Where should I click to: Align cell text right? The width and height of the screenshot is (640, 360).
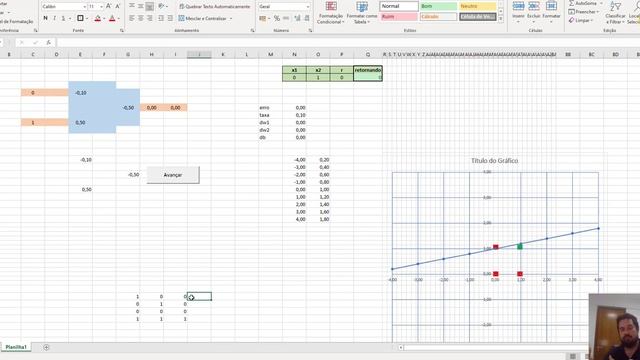[150, 18]
